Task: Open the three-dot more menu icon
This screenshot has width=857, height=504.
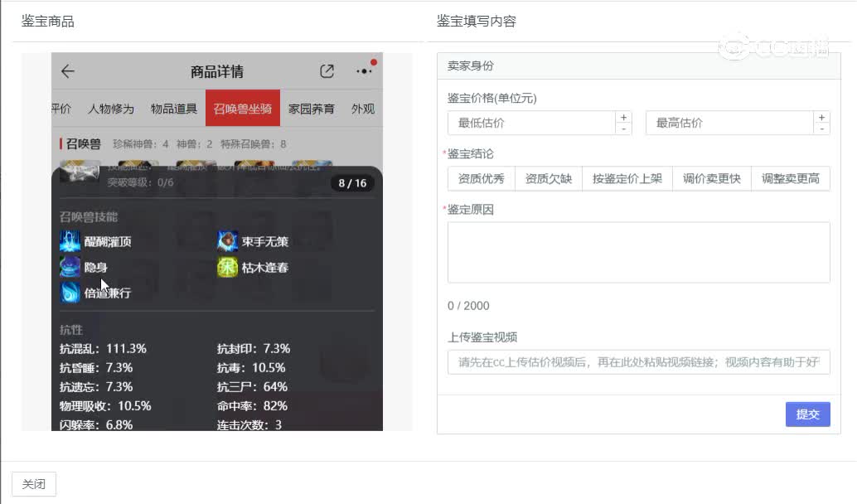Action: pos(364,71)
